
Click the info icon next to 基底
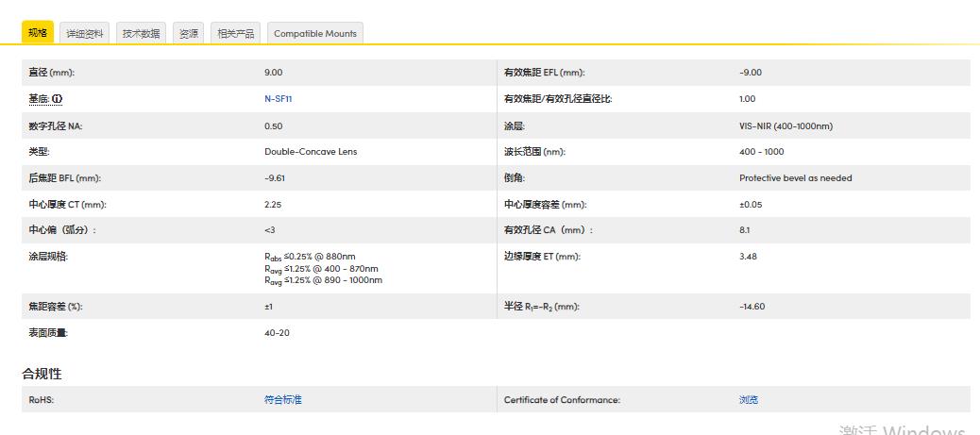click(x=58, y=99)
